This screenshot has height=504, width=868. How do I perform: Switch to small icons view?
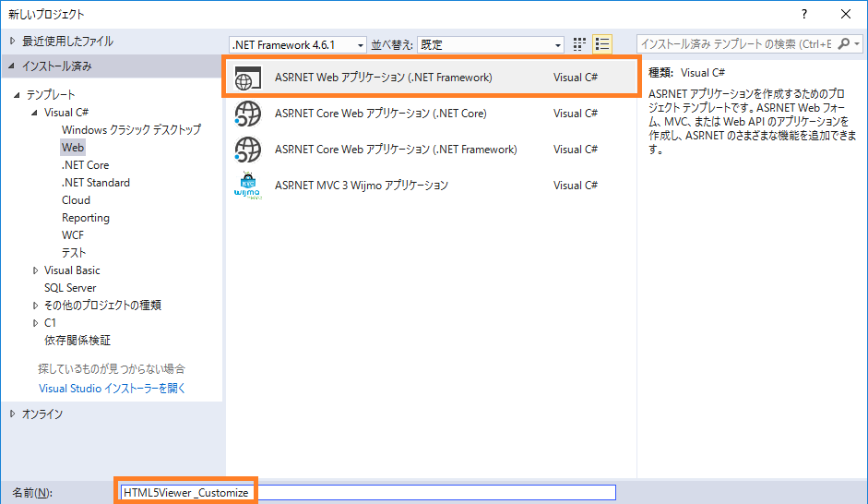tap(579, 44)
